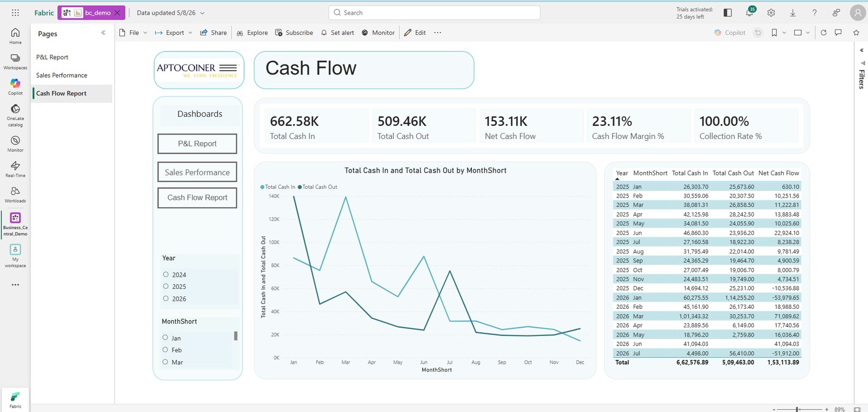The height and width of the screenshot is (412, 868).
Task: Click Monitor in the report toolbar
Action: point(378,33)
